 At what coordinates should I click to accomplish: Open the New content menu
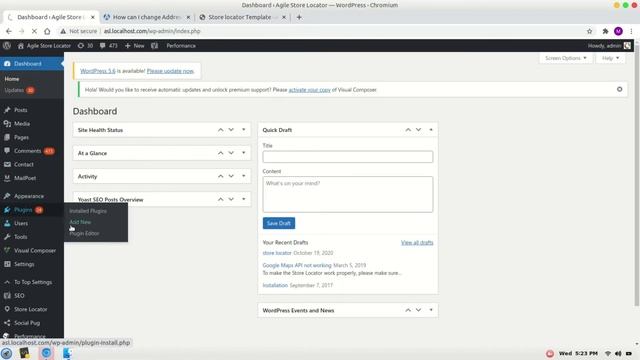pyautogui.click(x=135, y=46)
